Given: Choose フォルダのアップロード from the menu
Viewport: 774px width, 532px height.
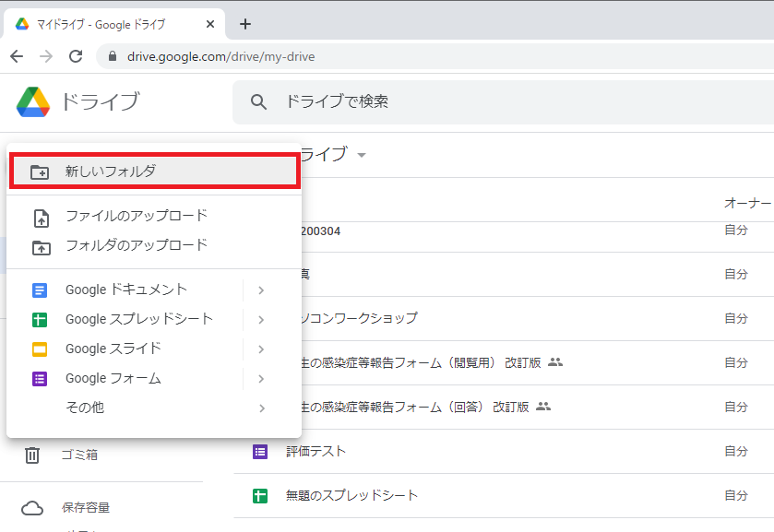Looking at the screenshot, I should (154, 246).
